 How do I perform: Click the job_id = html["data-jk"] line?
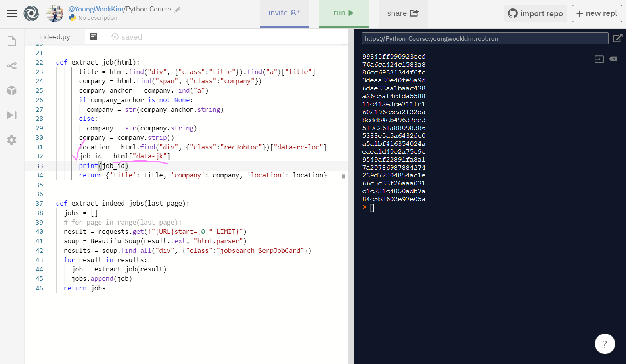click(124, 156)
